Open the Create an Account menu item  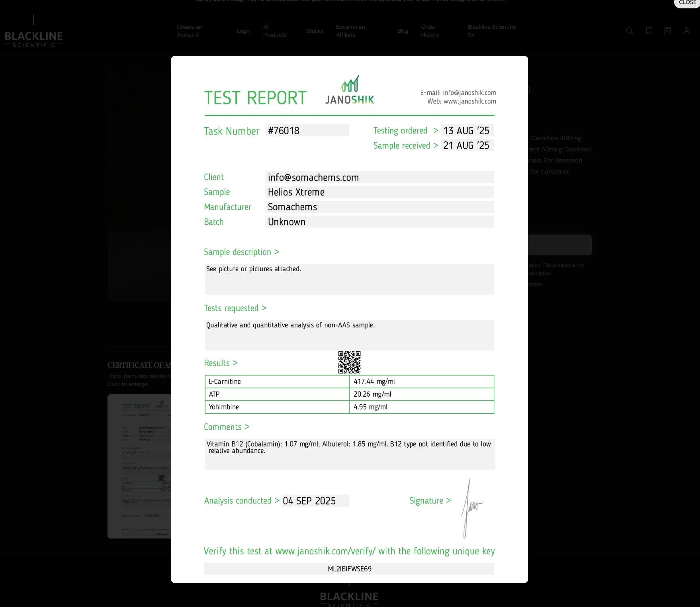(190, 31)
